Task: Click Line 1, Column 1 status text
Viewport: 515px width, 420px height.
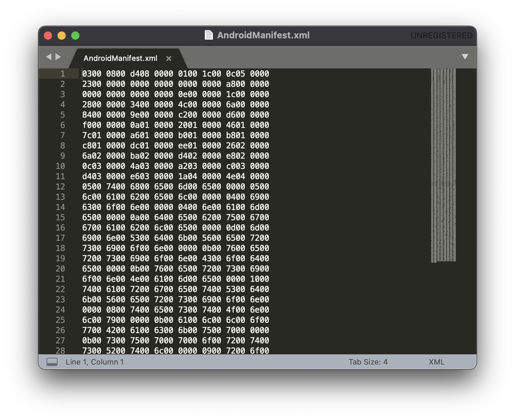Action: 95,362
